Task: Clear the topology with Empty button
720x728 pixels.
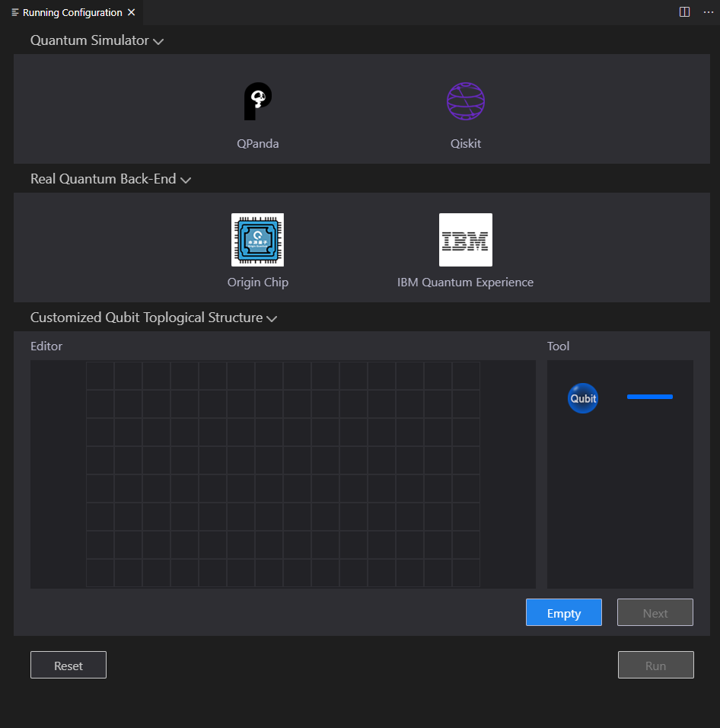Action: tap(564, 612)
